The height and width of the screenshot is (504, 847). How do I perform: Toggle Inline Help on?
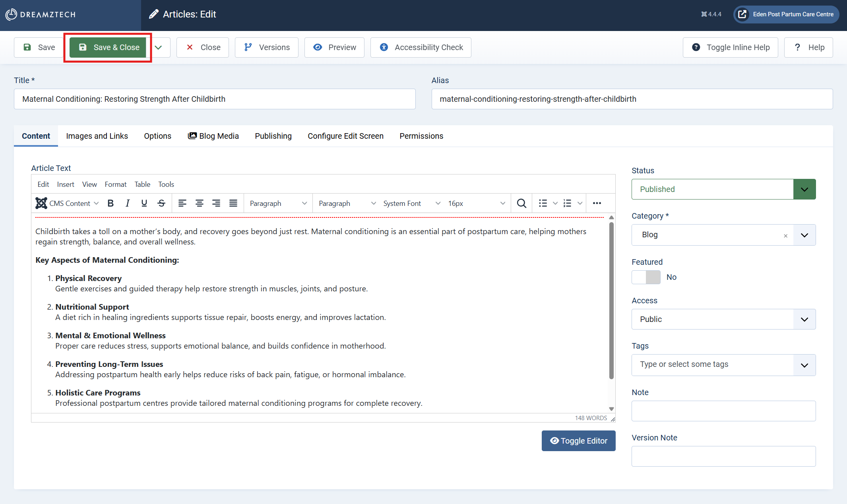click(730, 47)
